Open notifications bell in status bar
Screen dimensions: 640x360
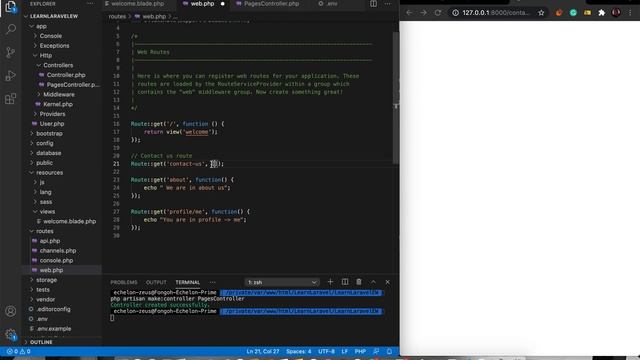[x=389, y=351]
